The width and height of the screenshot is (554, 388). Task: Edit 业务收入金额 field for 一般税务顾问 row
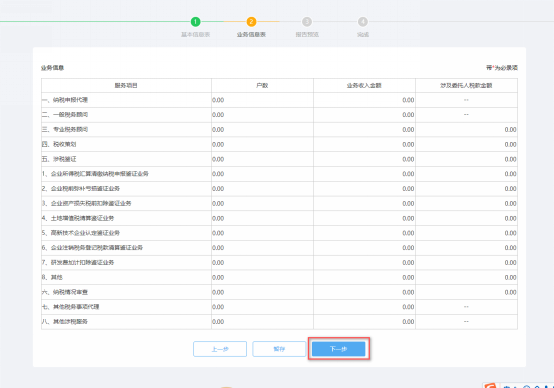click(364, 115)
